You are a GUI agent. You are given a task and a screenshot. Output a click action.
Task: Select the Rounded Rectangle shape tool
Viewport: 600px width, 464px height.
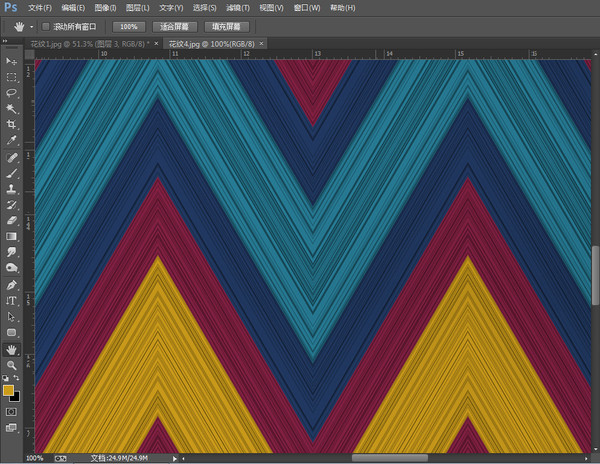click(11, 332)
